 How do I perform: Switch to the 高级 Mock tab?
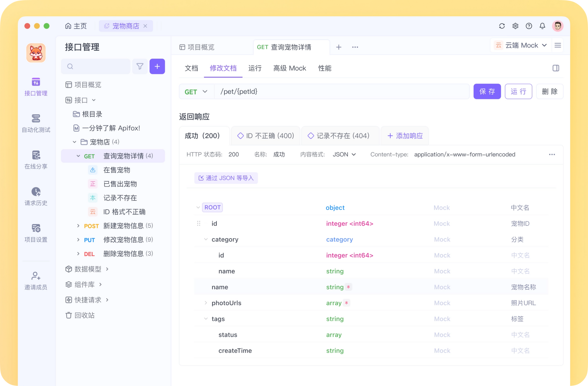tap(290, 68)
